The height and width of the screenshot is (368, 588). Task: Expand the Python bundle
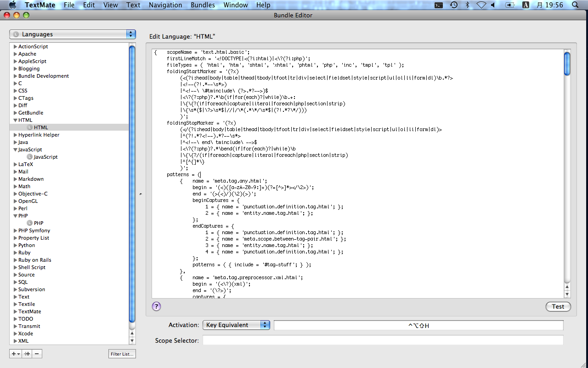pos(15,245)
